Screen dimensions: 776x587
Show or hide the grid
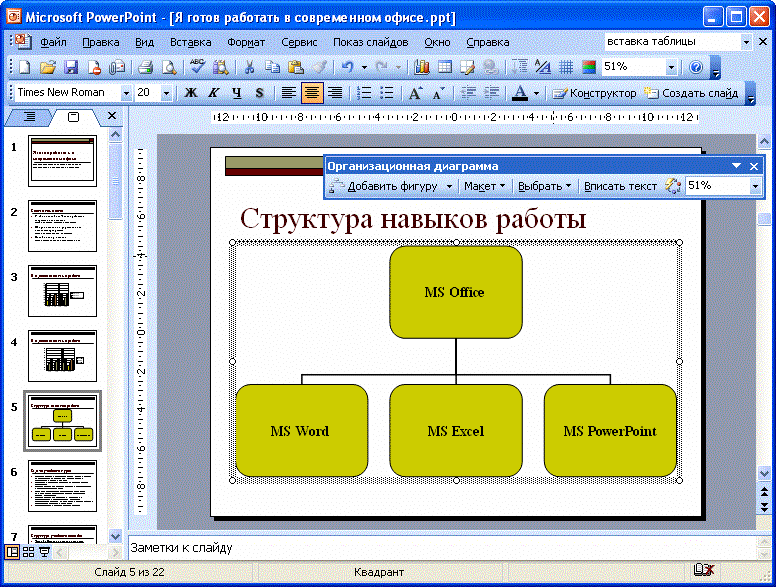[x=566, y=67]
